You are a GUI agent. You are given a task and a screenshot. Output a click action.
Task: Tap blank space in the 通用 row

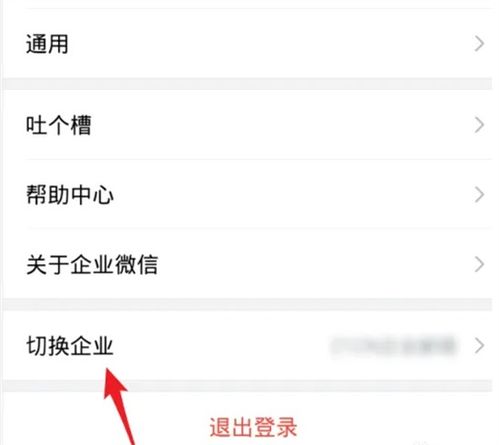click(267, 44)
